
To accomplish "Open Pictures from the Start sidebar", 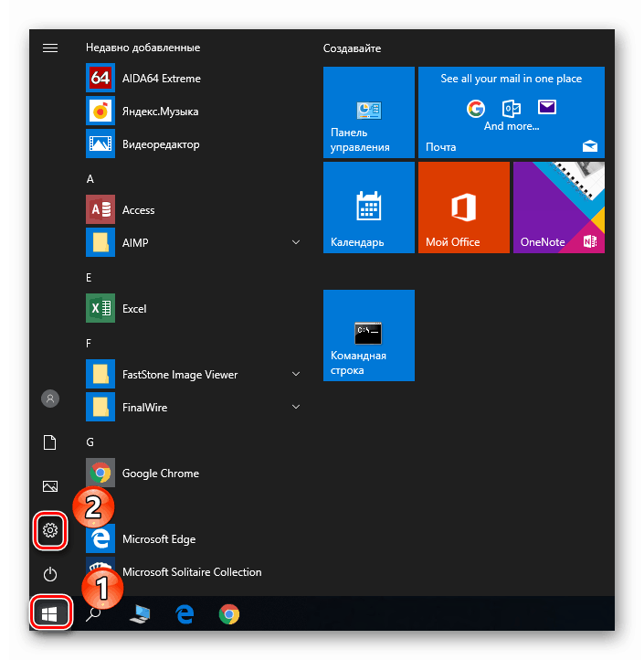I will click(x=50, y=486).
